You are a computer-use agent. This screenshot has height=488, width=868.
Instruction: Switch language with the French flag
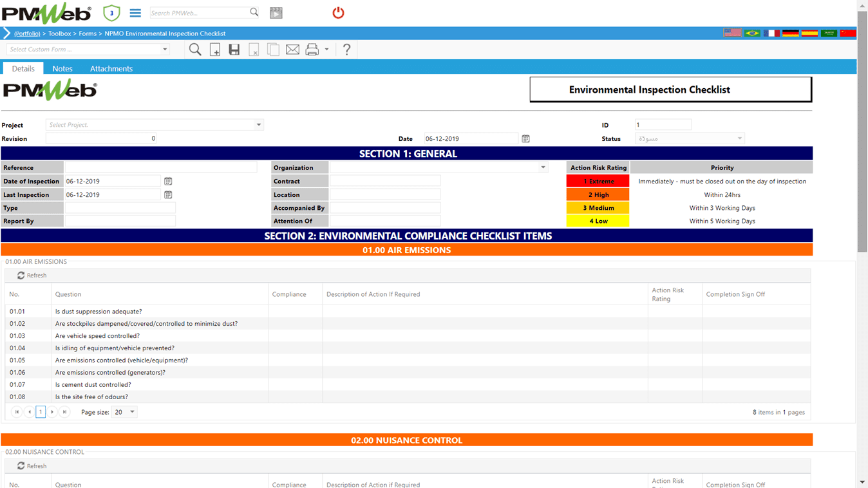coord(771,33)
